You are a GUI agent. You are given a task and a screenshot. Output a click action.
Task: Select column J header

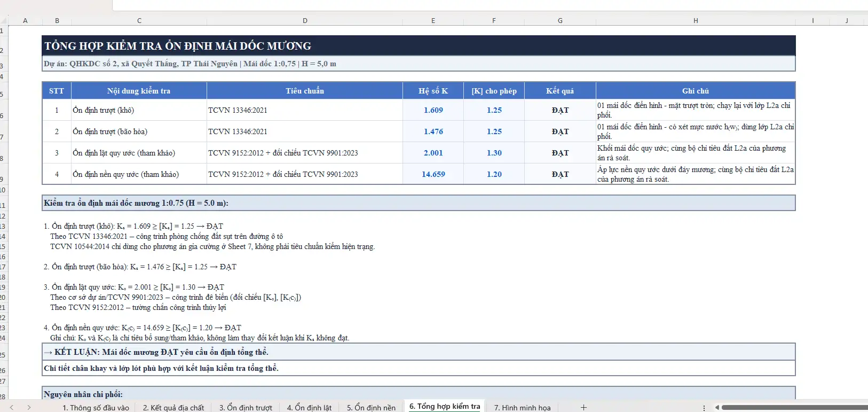pyautogui.click(x=847, y=21)
